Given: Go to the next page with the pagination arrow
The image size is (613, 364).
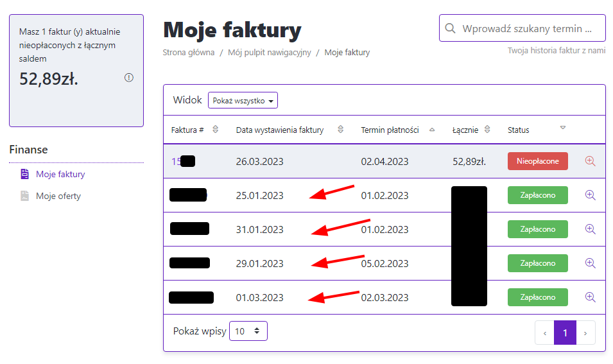Looking at the screenshot, I should coord(585,333).
